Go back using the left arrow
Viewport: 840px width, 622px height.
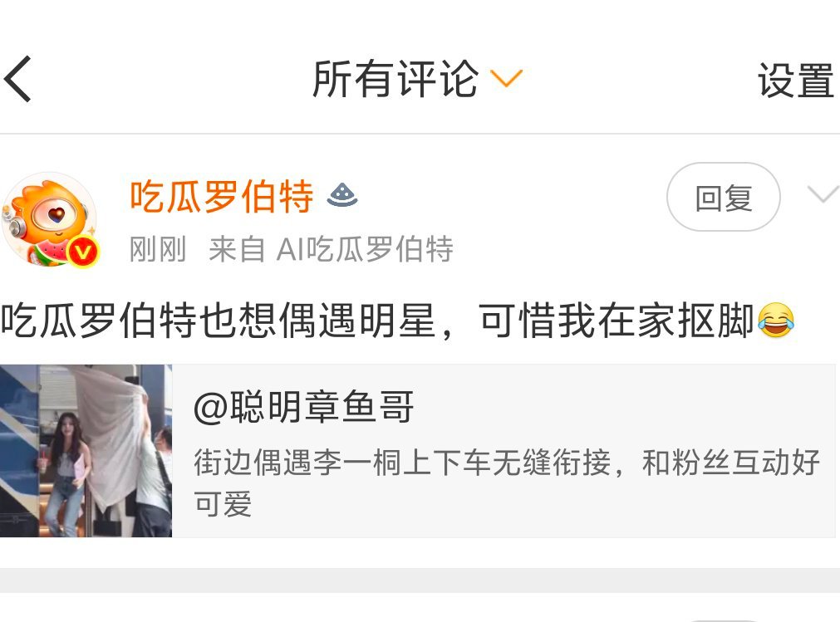coord(17,79)
